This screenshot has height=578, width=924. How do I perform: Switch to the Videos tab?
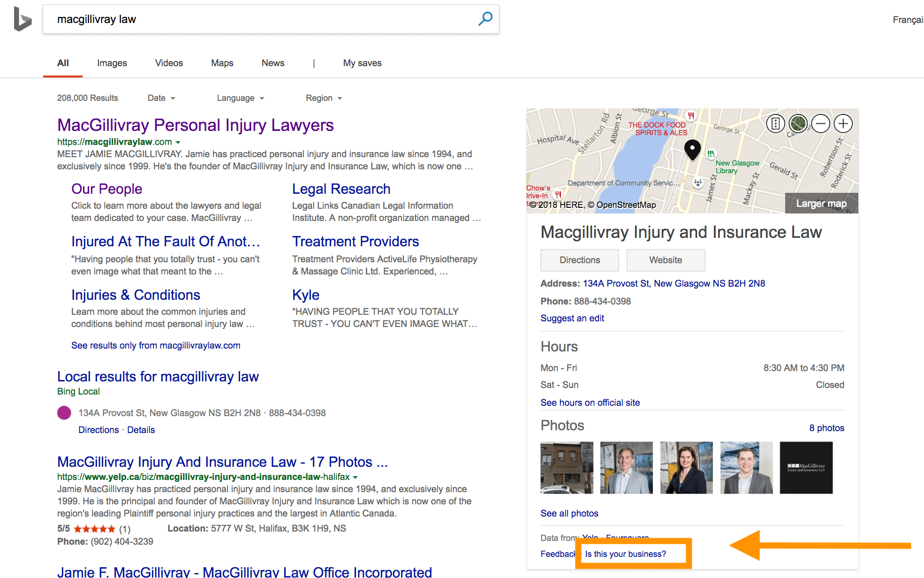pyautogui.click(x=169, y=63)
